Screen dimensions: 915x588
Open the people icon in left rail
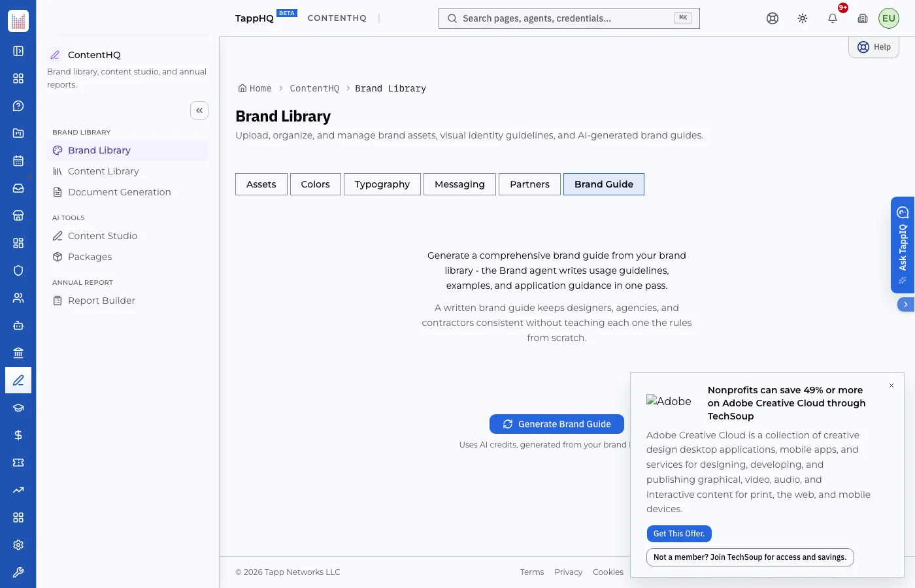(18, 298)
